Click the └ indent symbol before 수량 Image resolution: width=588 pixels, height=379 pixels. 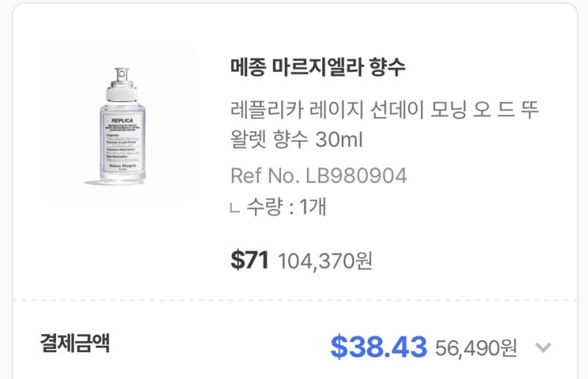click(x=234, y=208)
